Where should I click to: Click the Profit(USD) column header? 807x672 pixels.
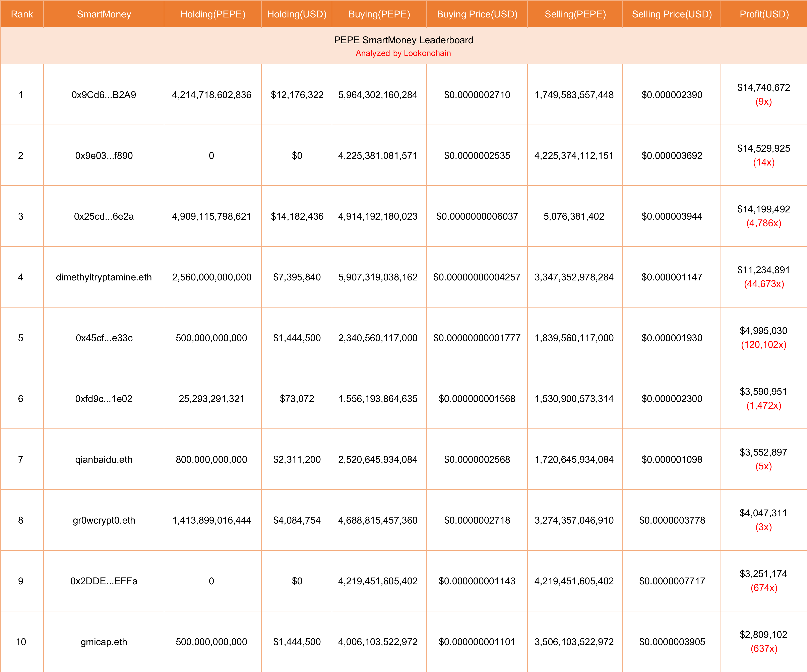click(x=764, y=14)
